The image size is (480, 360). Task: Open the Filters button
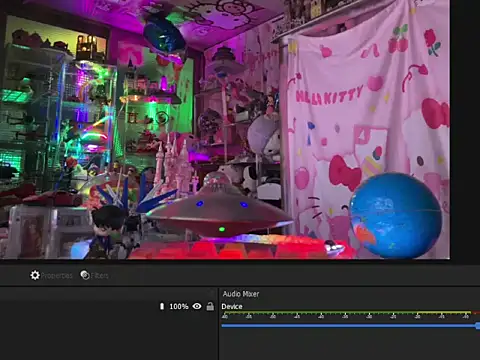(x=94, y=275)
